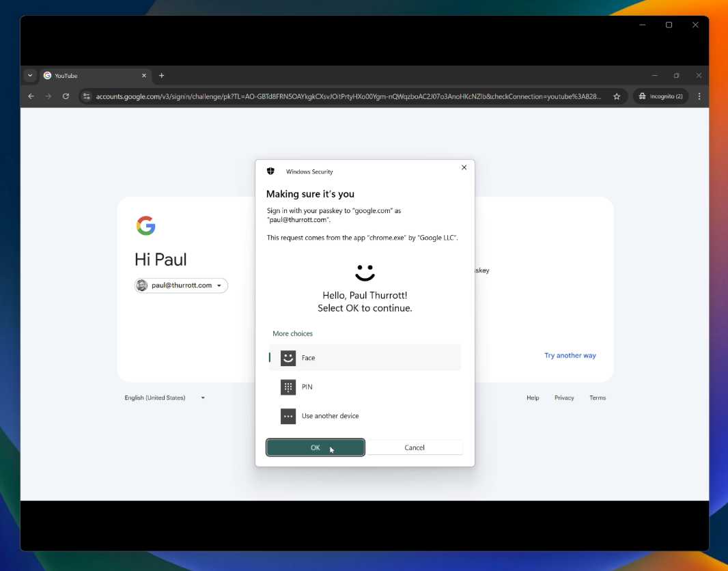
Task: Close the Windows Security dialog
Action: (x=464, y=167)
